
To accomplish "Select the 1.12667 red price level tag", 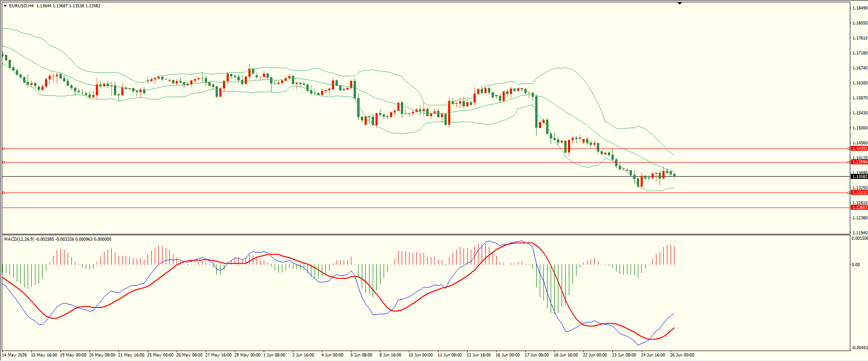I will (859, 208).
